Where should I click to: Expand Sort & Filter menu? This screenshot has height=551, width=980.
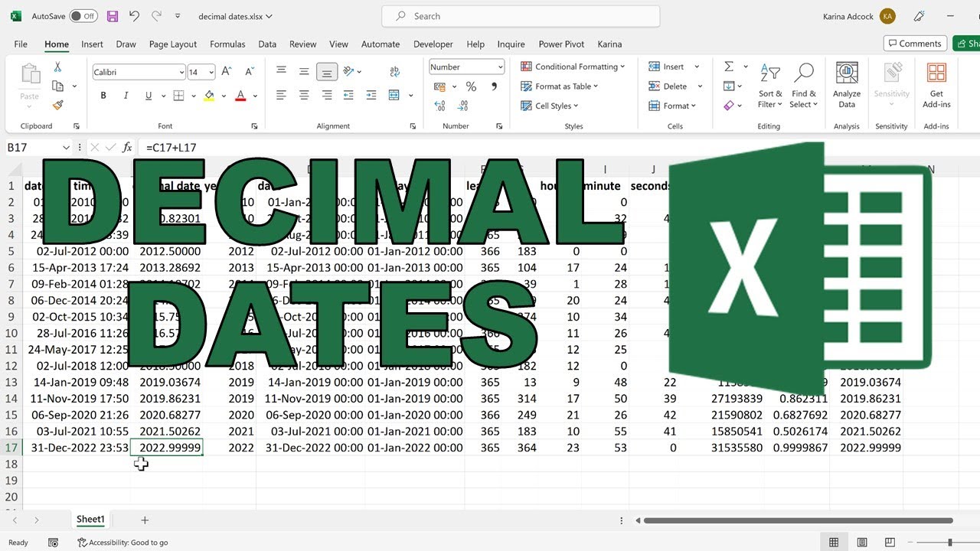770,86
